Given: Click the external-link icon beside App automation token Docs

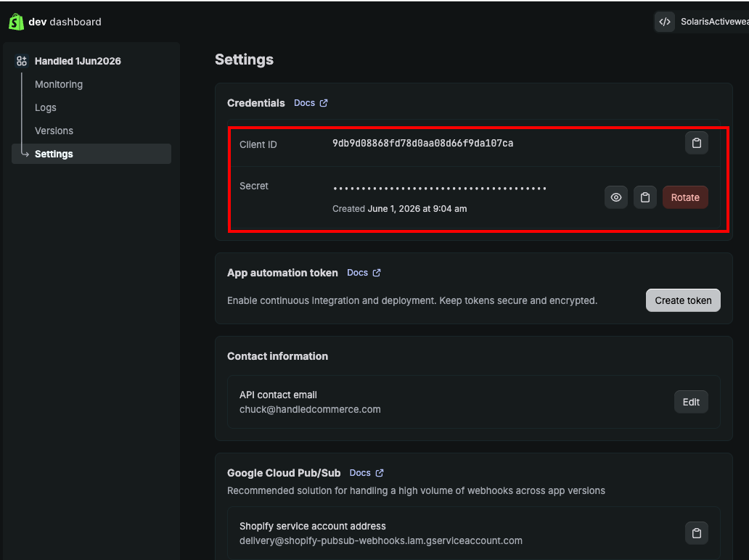Looking at the screenshot, I should tap(377, 273).
